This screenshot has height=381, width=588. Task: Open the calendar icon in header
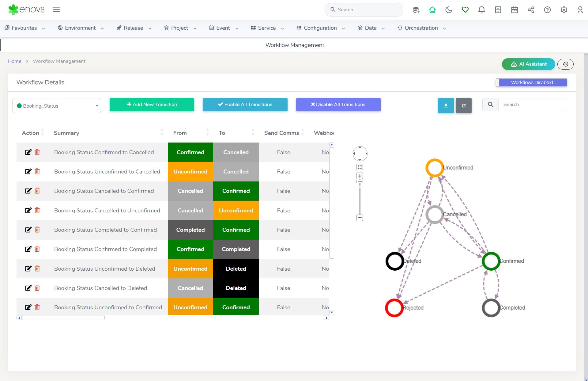(x=514, y=10)
